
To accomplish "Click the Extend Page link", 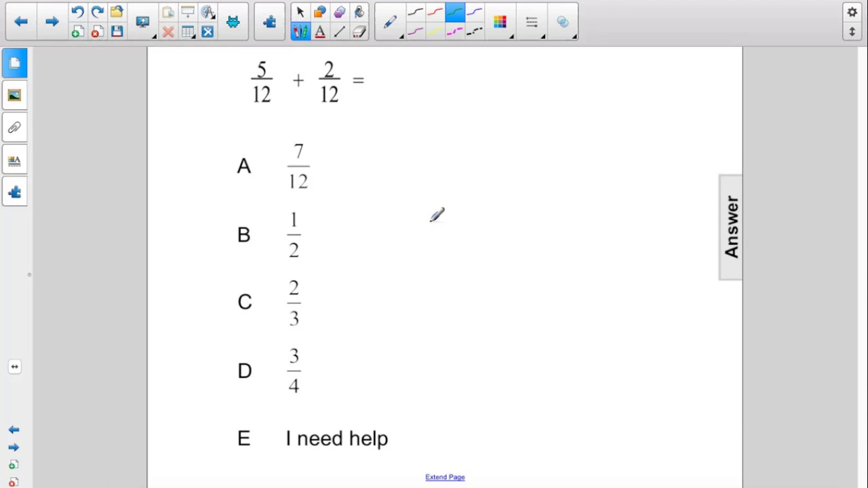I will click(x=445, y=477).
